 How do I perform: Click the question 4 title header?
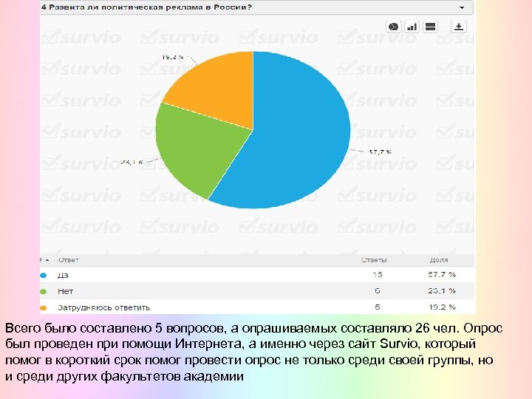(146, 7)
